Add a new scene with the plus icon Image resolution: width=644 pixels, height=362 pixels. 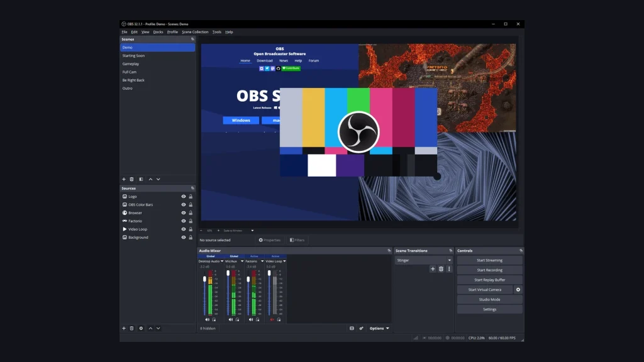click(x=124, y=179)
